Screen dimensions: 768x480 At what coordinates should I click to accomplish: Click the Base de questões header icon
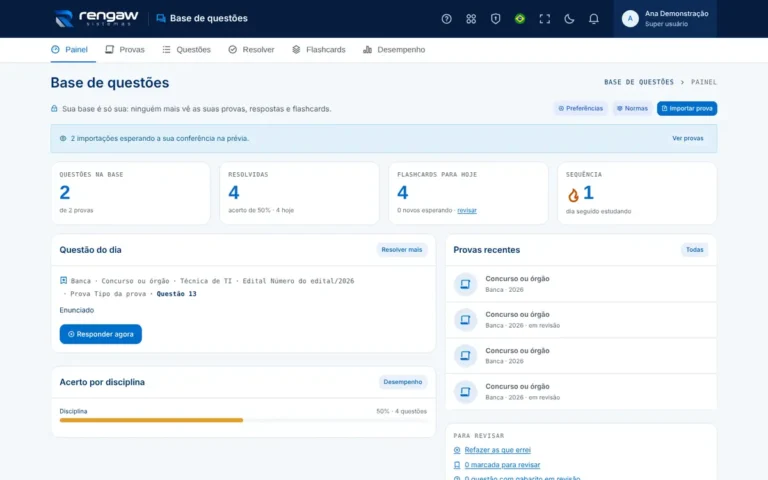click(161, 18)
